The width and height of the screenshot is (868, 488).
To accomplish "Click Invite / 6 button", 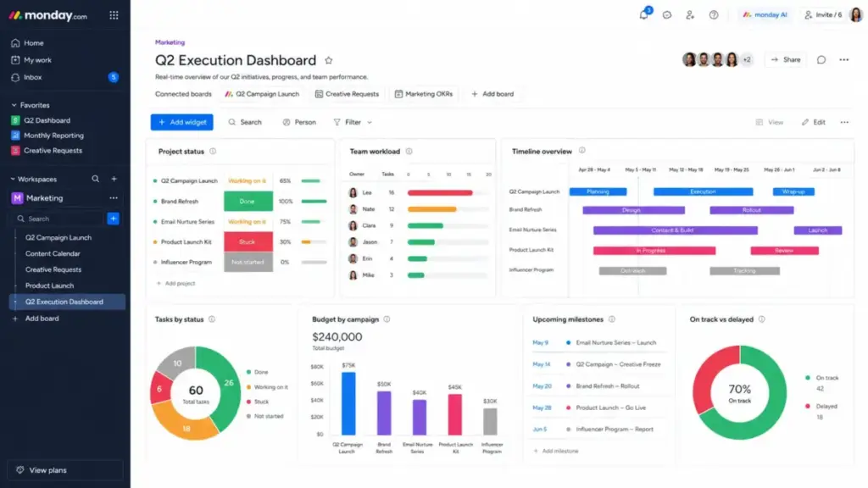I will point(822,15).
